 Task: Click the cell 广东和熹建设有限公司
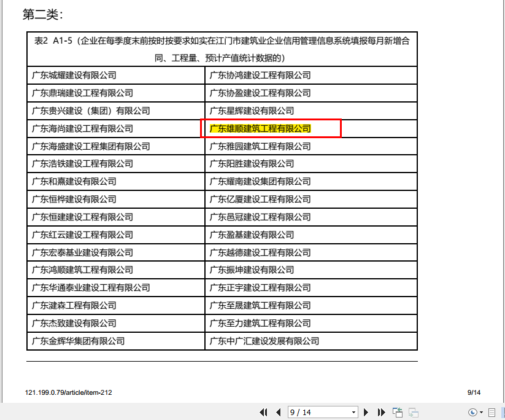pyautogui.click(x=116, y=182)
